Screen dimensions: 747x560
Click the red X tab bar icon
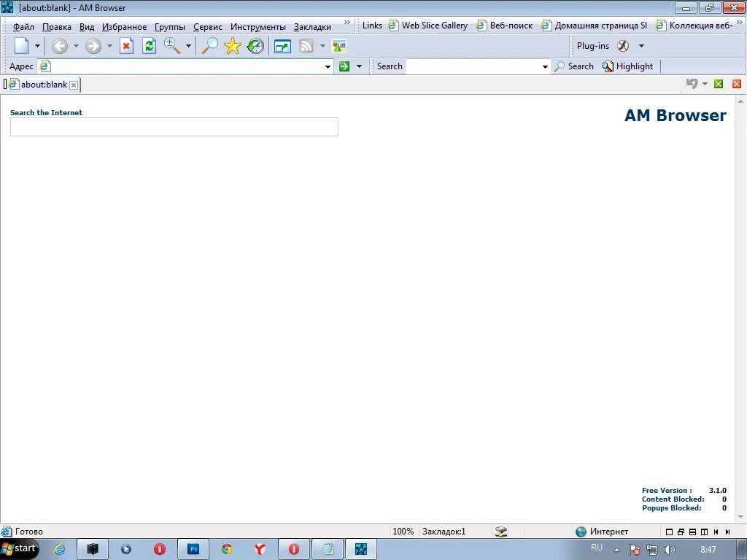[737, 85]
